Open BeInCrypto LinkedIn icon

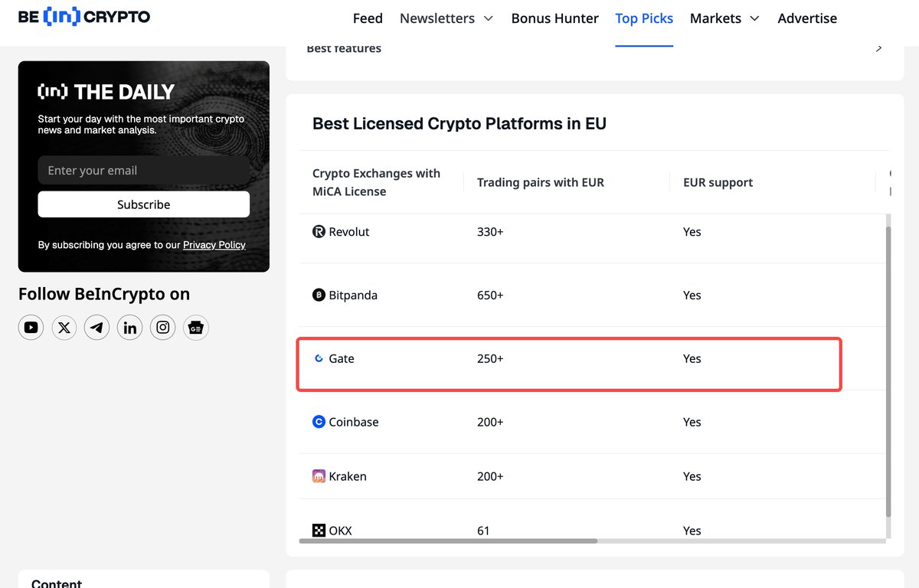(130, 328)
